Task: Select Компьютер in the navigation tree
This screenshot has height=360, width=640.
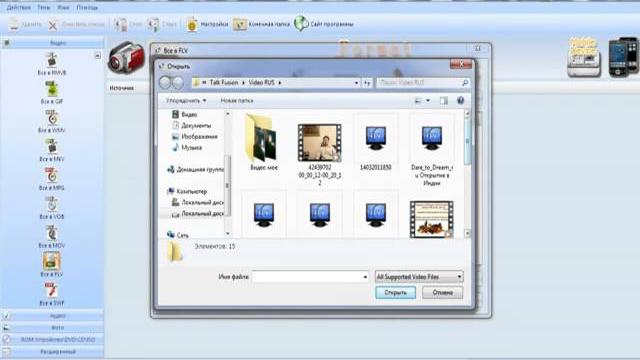Action: click(187, 191)
